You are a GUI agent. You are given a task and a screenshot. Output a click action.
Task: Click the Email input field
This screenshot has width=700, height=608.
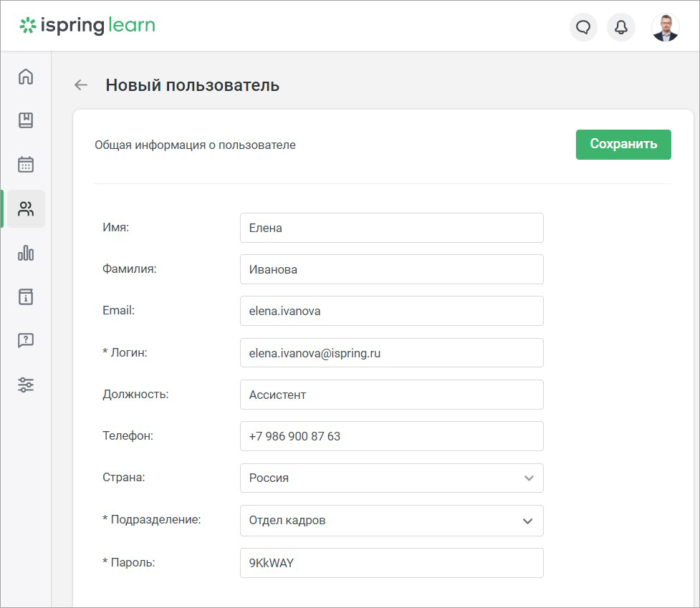391,311
